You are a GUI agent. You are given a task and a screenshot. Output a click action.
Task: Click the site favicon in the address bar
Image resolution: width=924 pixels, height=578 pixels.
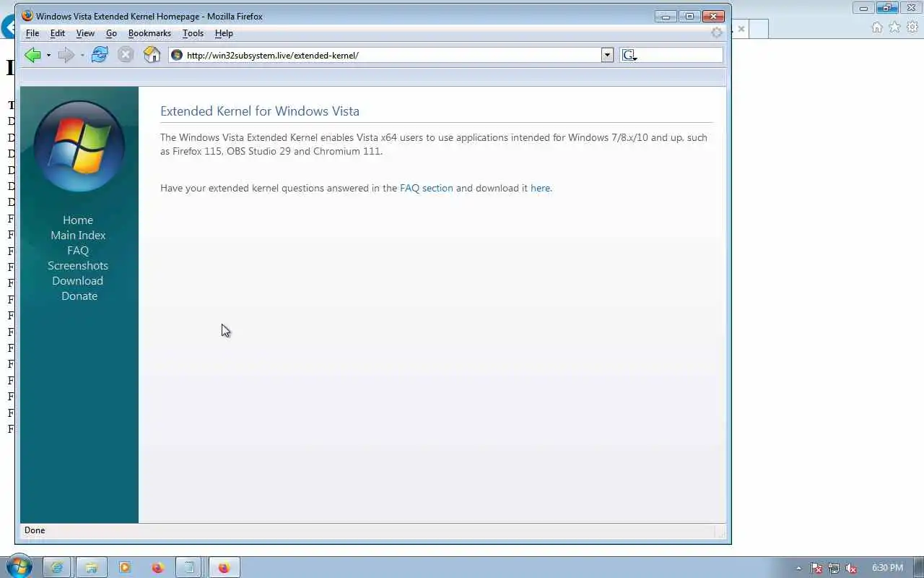(x=177, y=55)
